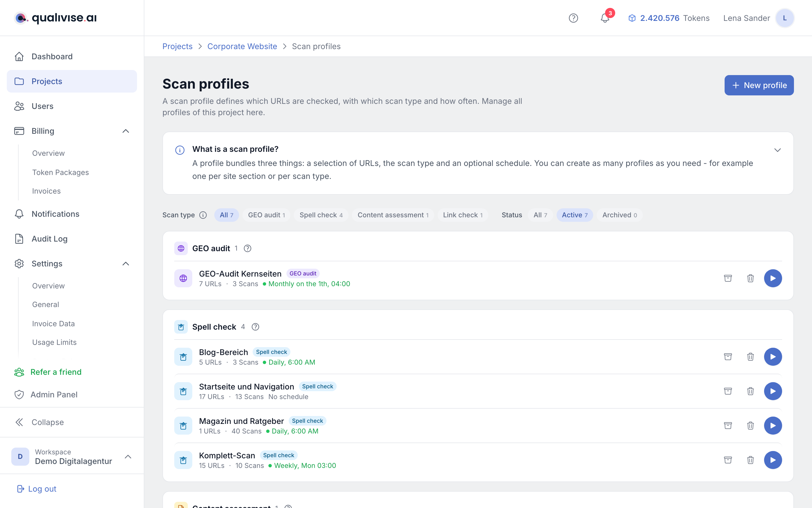The image size is (812, 508).
Task: Delete the Blog-Bereich profile
Action: coord(750,357)
